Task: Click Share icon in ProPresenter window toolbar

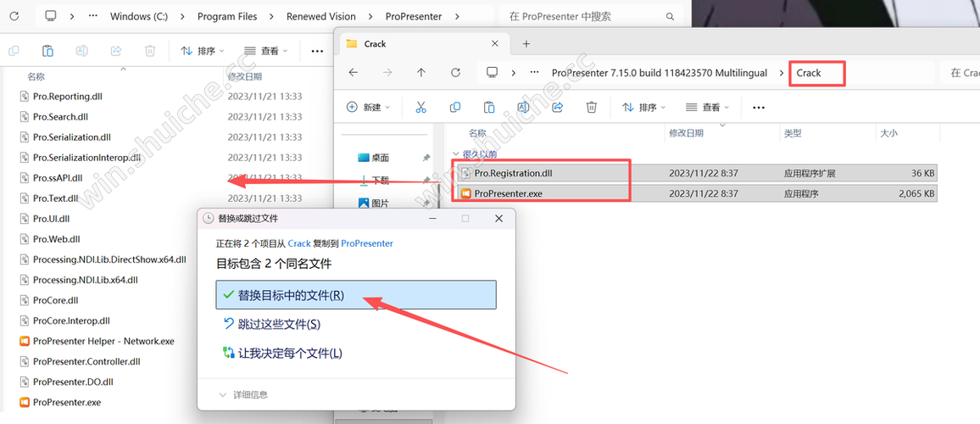Action: click(115, 51)
